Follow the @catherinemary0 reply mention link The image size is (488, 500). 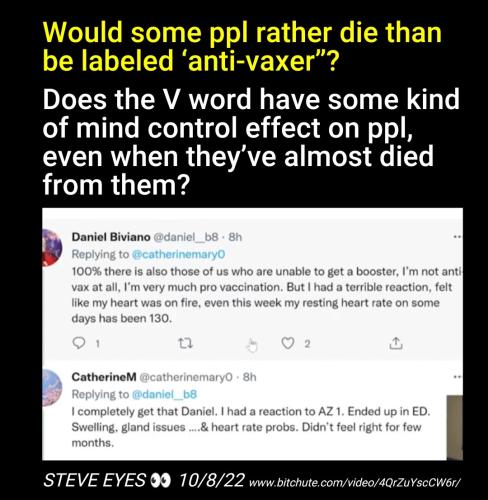point(179,254)
